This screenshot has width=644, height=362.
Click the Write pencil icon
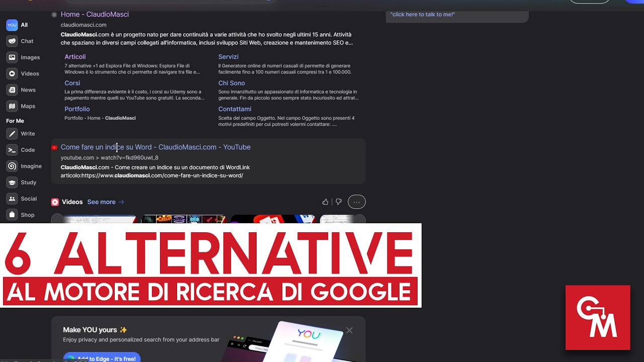pos(12,134)
